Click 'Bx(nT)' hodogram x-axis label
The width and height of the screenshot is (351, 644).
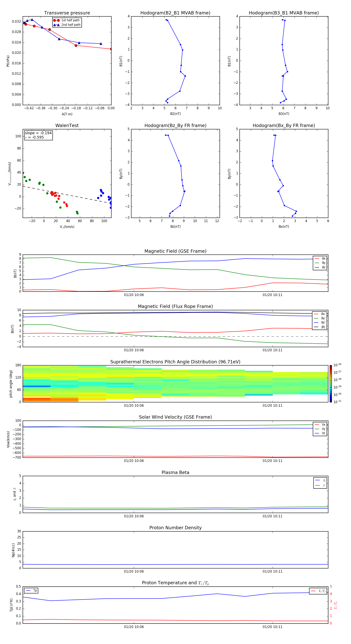click(x=284, y=227)
